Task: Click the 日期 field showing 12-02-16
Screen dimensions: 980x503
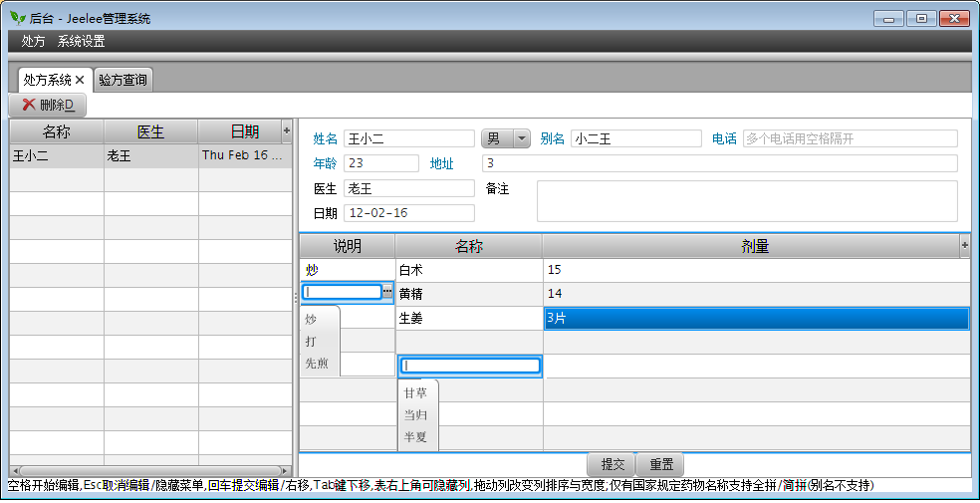Action: tap(409, 213)
